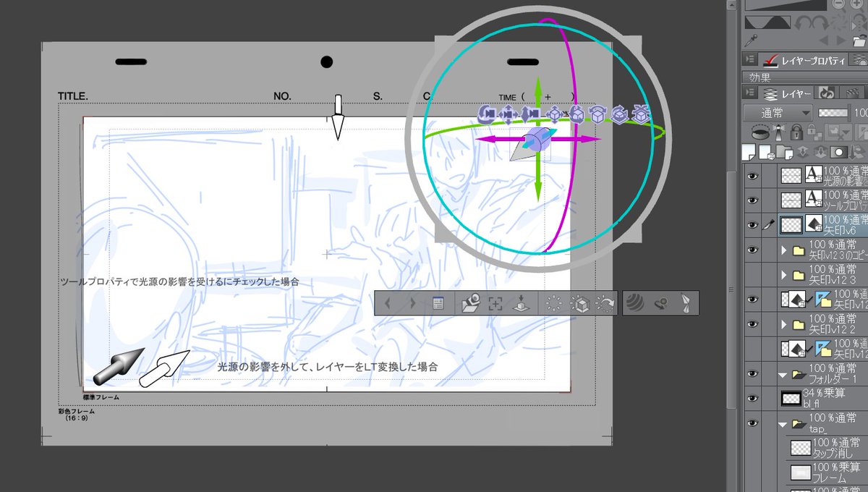Open the object list from launcher
Image resolution: width=868 pixels, height=492 pixels.
tap(438, 304)
